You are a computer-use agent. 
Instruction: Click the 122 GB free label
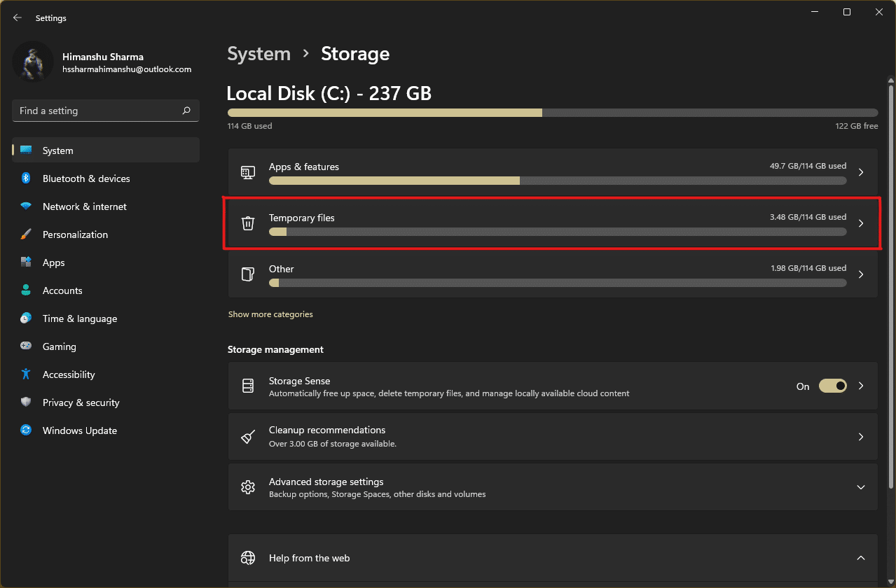point(855,126)
